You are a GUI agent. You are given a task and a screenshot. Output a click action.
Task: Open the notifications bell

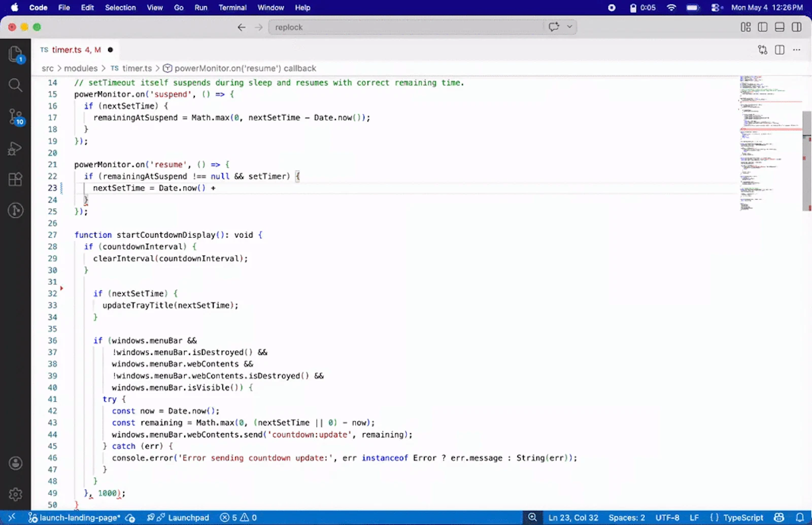tap(800, 518)
